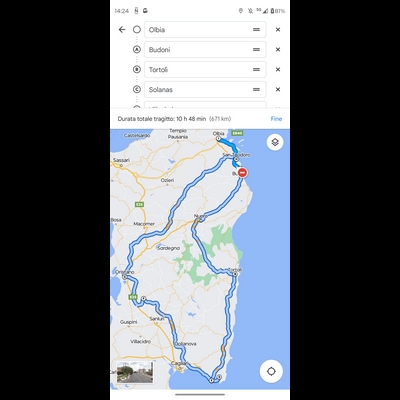Grab the reorder handle for Olbia

pyautogui.click(x=256, y=30)
